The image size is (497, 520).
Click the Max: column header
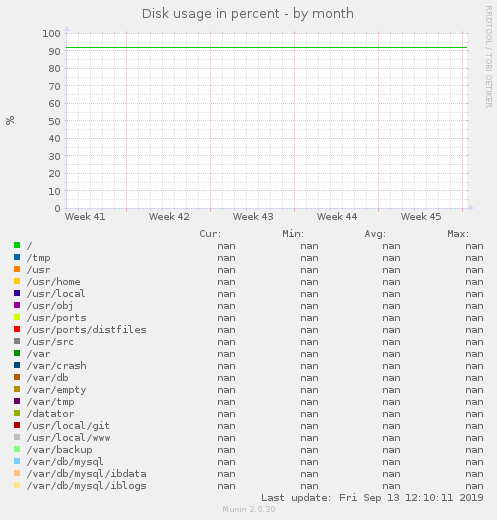(458, 234)
